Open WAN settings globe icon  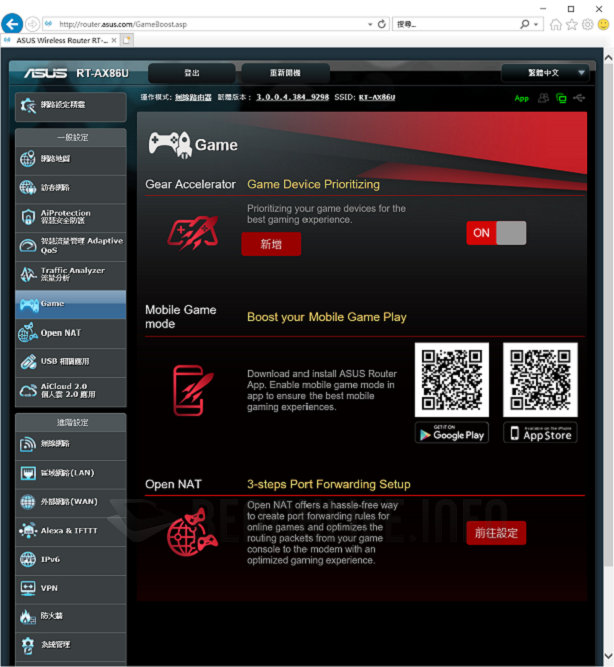point(28,502)
